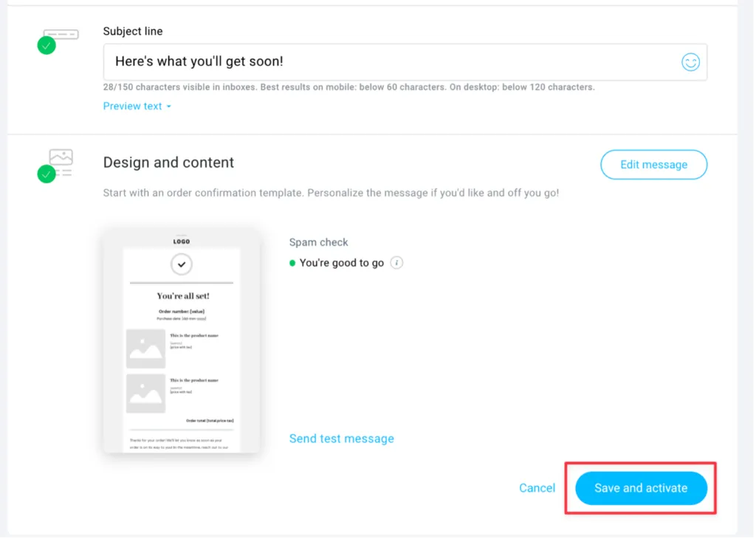This screenshot has width=756, height=539.
Task: Click the spam check info icon
Action: [x=397, y=264]
